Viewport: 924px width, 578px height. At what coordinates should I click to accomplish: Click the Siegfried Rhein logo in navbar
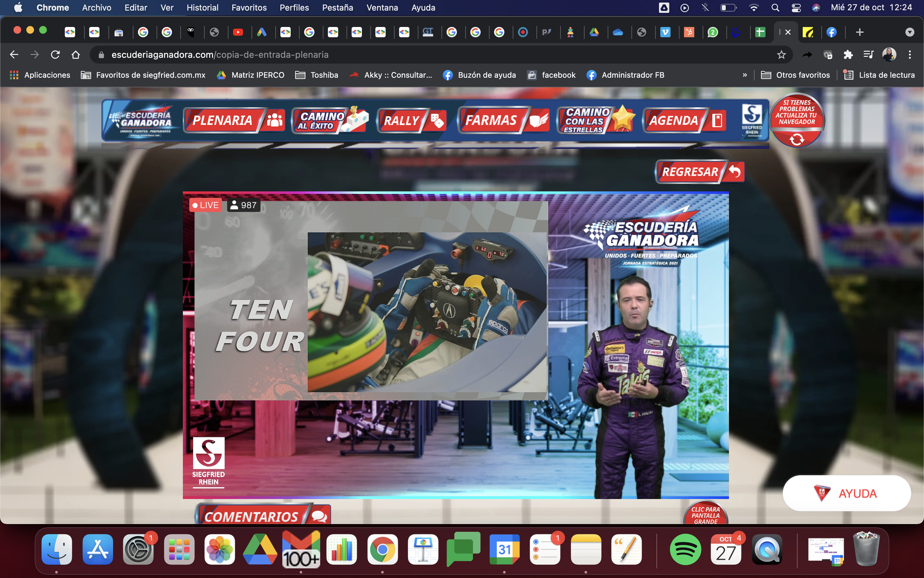click(x=752, y=120)
